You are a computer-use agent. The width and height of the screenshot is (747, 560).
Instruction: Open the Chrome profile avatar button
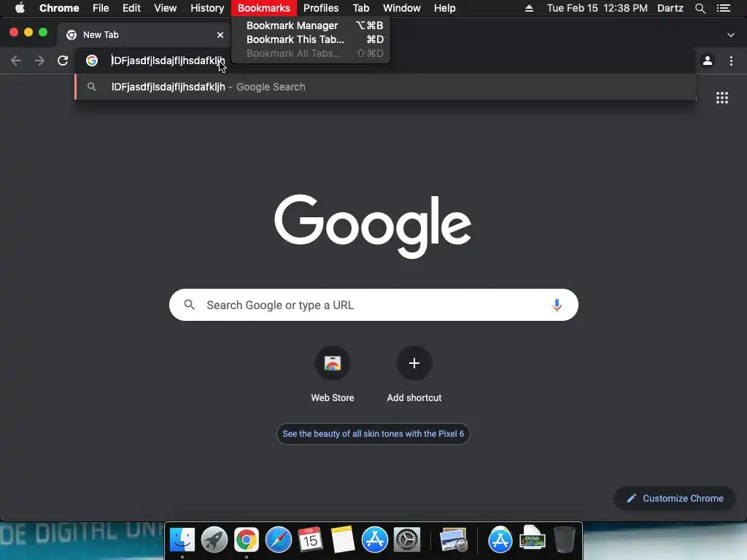click(x=708, y=61)
